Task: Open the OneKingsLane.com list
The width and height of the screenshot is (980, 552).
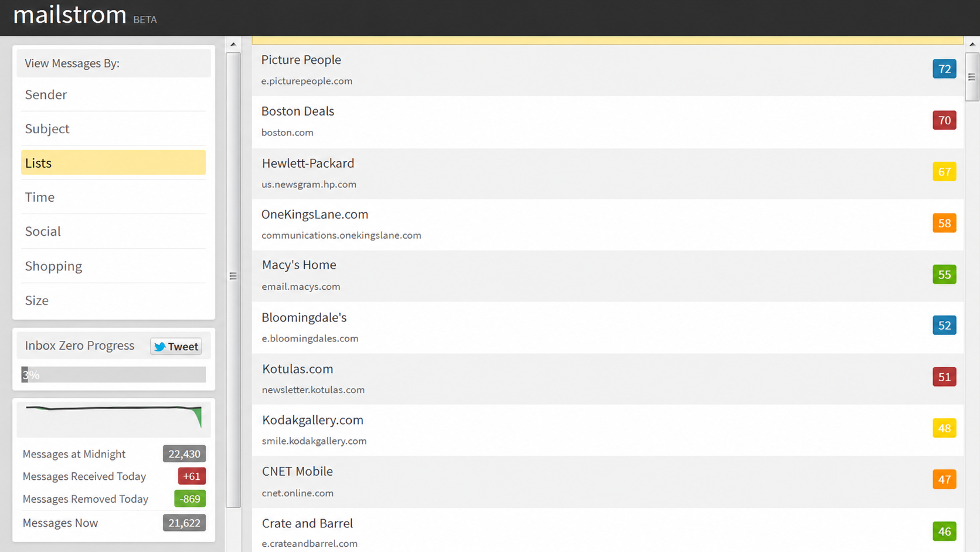Action: click(608, 224)
